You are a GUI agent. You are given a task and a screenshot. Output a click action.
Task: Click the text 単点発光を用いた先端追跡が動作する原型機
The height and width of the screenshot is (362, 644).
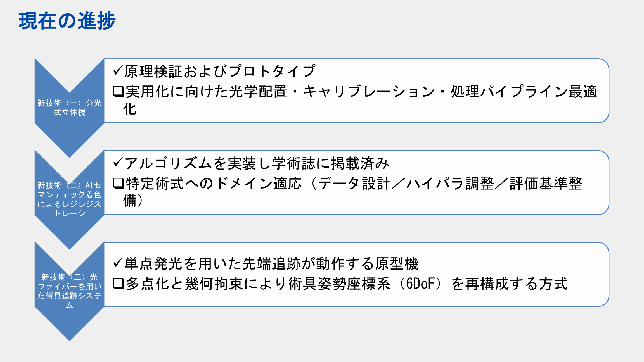[x=271, y=263]
